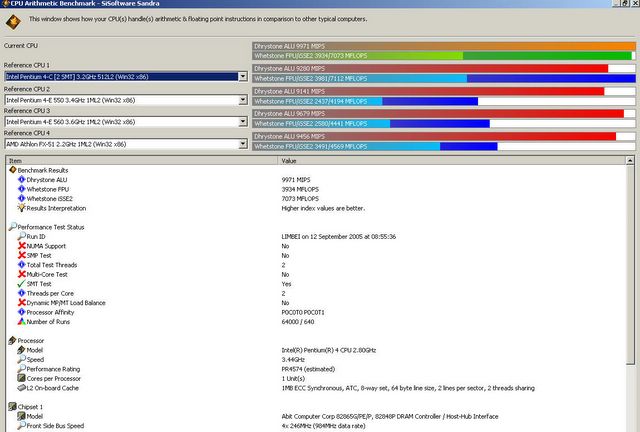This screenshot has width=640, height=432.
Task: Click the Dhrystone ALU 9456 MIPS reference bar
Action: (444, 136)
